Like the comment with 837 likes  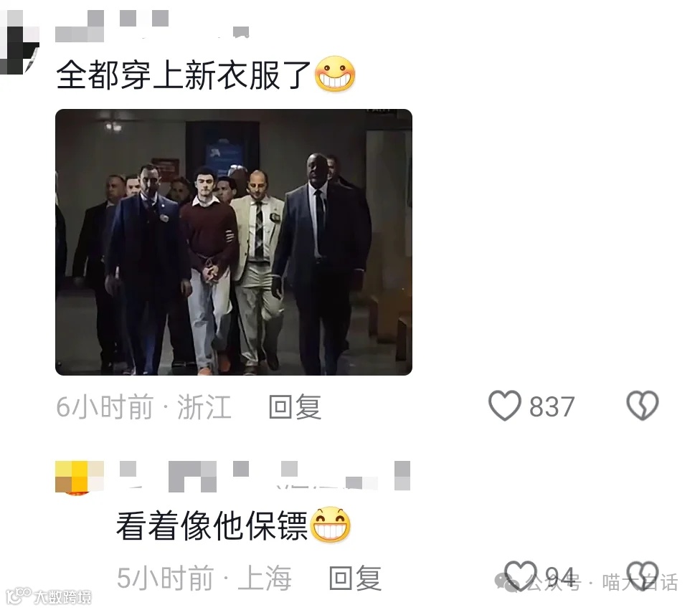505,406
